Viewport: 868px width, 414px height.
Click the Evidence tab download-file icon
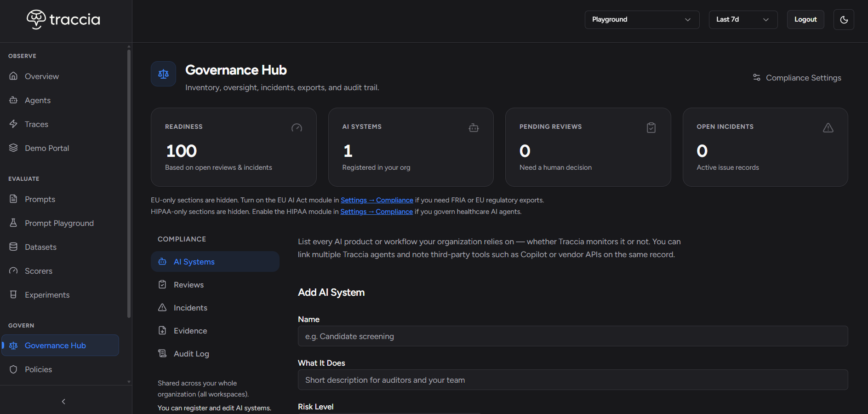coord(162,330)
